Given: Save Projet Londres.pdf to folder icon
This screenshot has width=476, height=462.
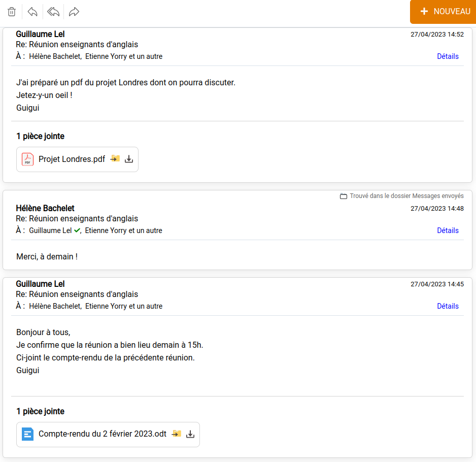Looking at the screenshot, I should click(115, 159).
